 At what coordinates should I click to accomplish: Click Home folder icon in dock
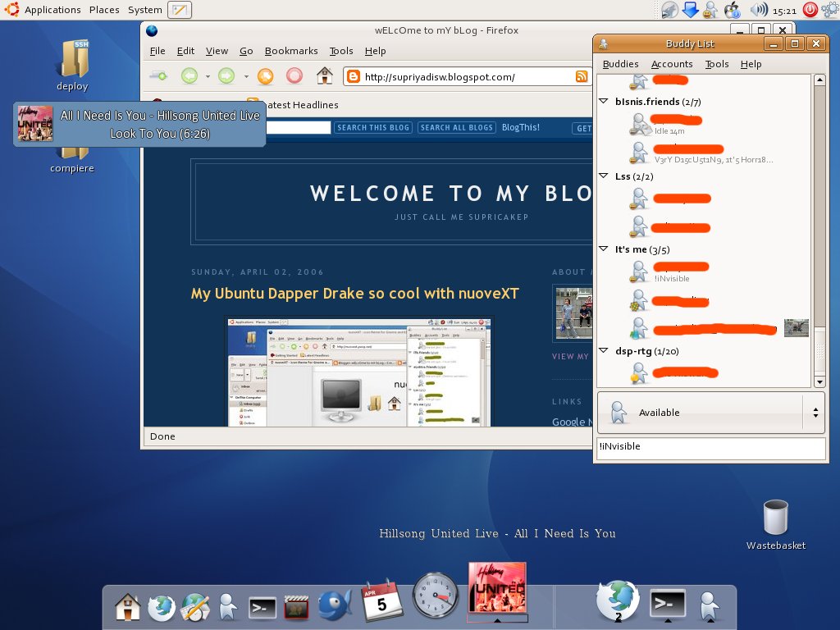[127, 607]
